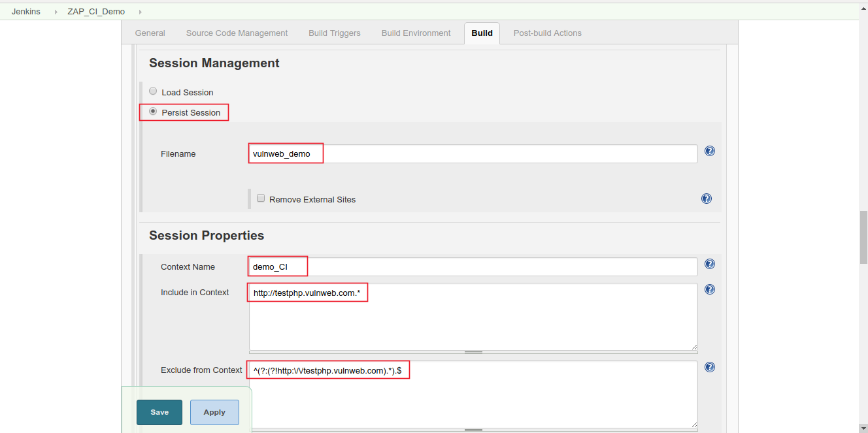Image resolution: width=868 pixels, height=433 pixels.
Task: Select the Load Session radio button
Action: 153,90
